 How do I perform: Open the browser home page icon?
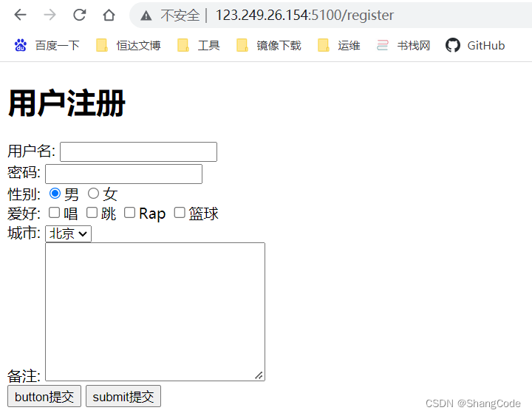[109, 15]
